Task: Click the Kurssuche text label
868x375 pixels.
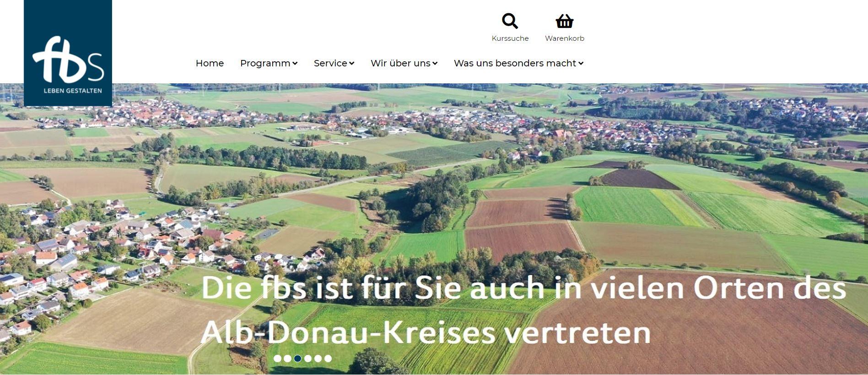Action: (510, 38)
